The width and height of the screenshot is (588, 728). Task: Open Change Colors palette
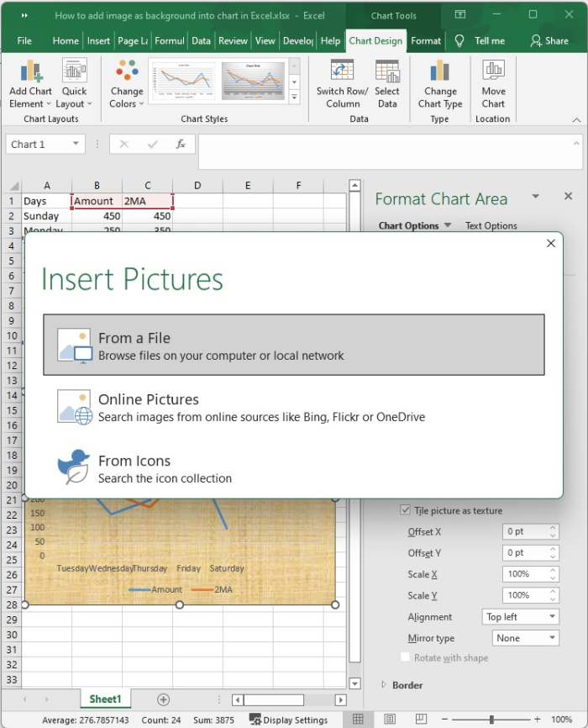pyautogui.click(x=127, y=83)
